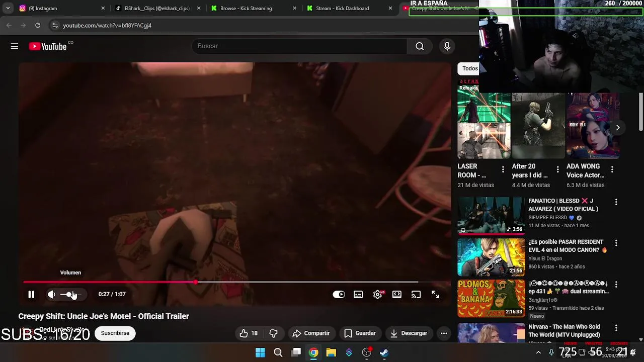Open OBS Studio from taskbar
The image size is (644, 362).
coord(367,352)
